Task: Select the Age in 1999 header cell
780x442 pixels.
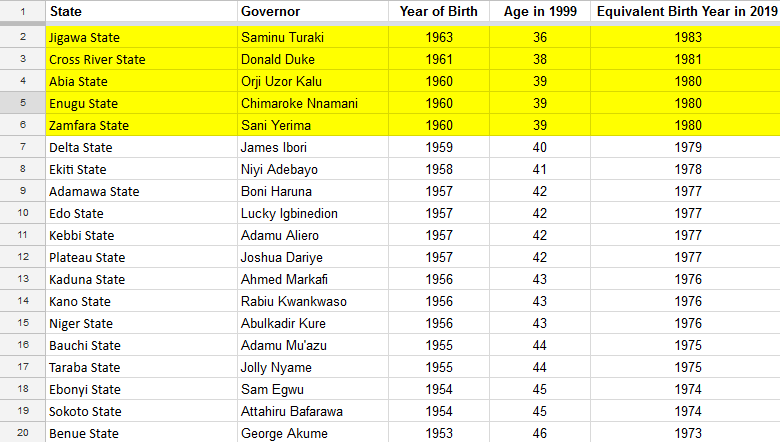Action: point(540,11)
